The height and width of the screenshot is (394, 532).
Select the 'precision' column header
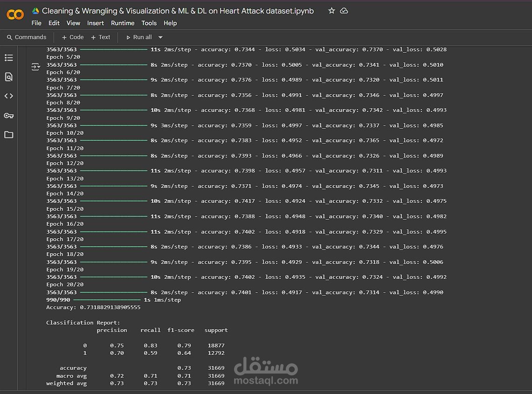[x=112, y=330]
